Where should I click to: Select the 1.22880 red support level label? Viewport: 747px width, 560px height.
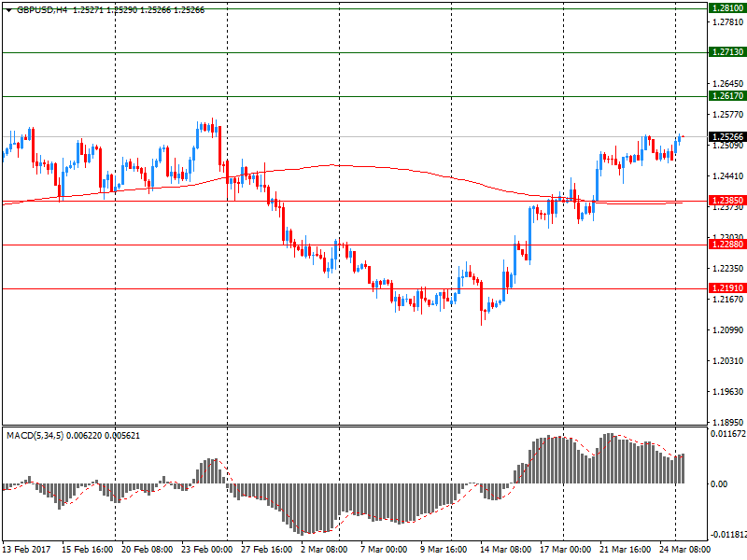click(727, 244)
